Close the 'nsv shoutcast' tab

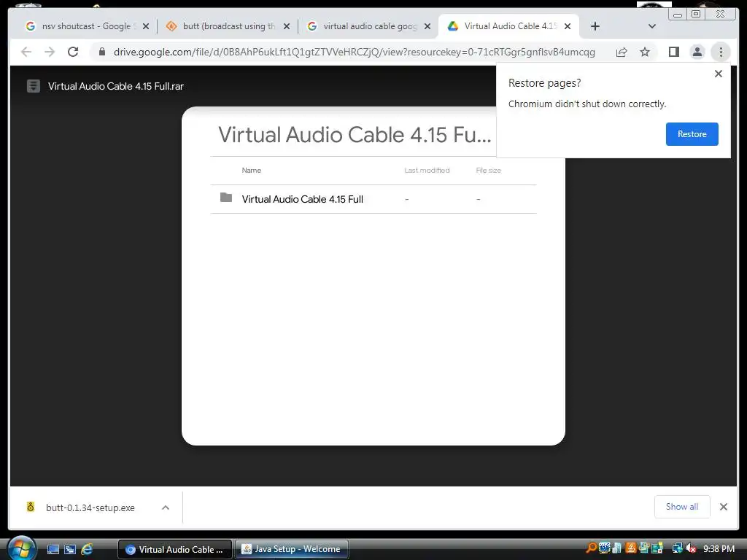146,26
